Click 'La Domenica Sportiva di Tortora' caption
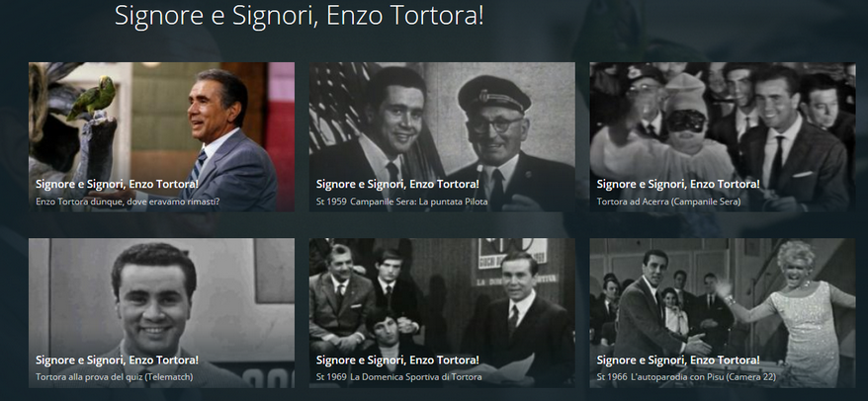The height and width of the screenshot is (401, 868). (417, 377)
